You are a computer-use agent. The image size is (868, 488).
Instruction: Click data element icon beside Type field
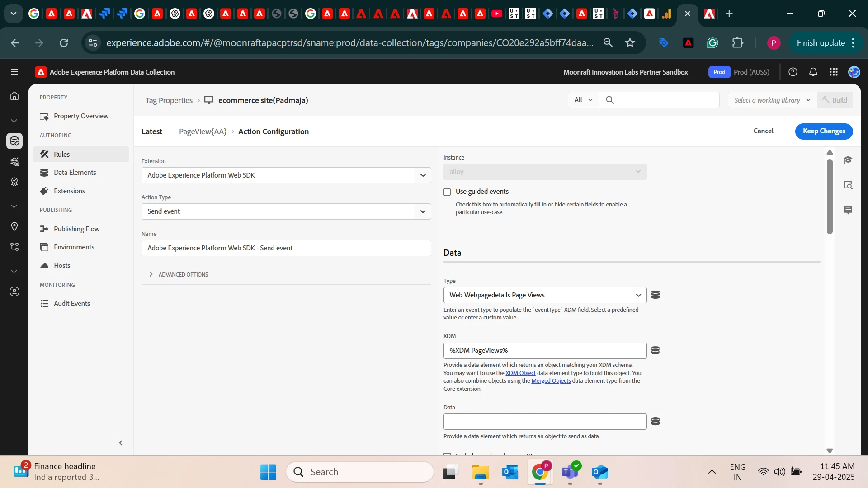click(x=655, y=295)
